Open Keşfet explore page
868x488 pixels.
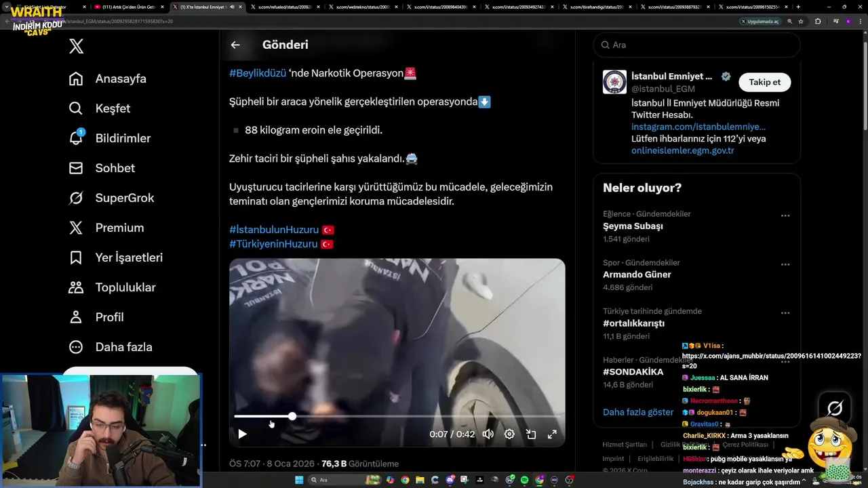(x=100, y=108)
